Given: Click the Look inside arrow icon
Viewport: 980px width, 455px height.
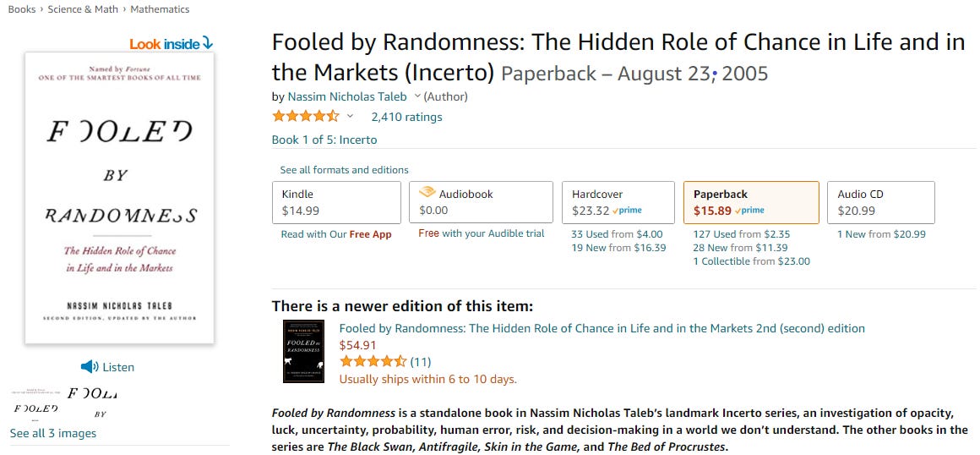Looking at the screenshot, I should tap(208, 43).
